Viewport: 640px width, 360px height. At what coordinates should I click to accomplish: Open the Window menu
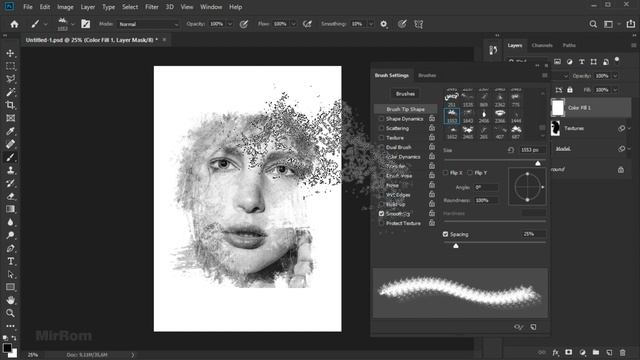[211, 7]
